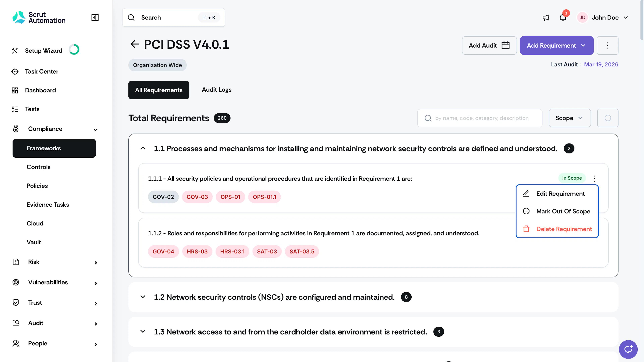This screenshot has height=362, width=644.
Task: Expand section 1.2 Network security controls
Action: point(143,297)
